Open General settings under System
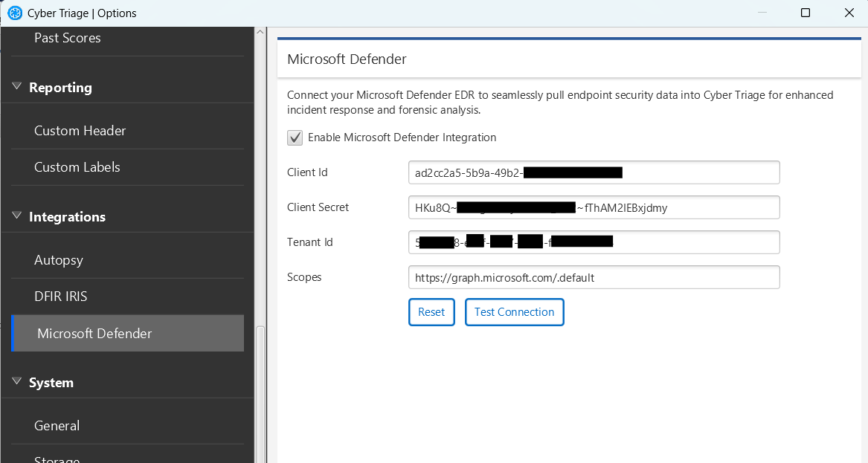Image resolution: width=868 pixels, height=463 pixels. click(57, 425)
